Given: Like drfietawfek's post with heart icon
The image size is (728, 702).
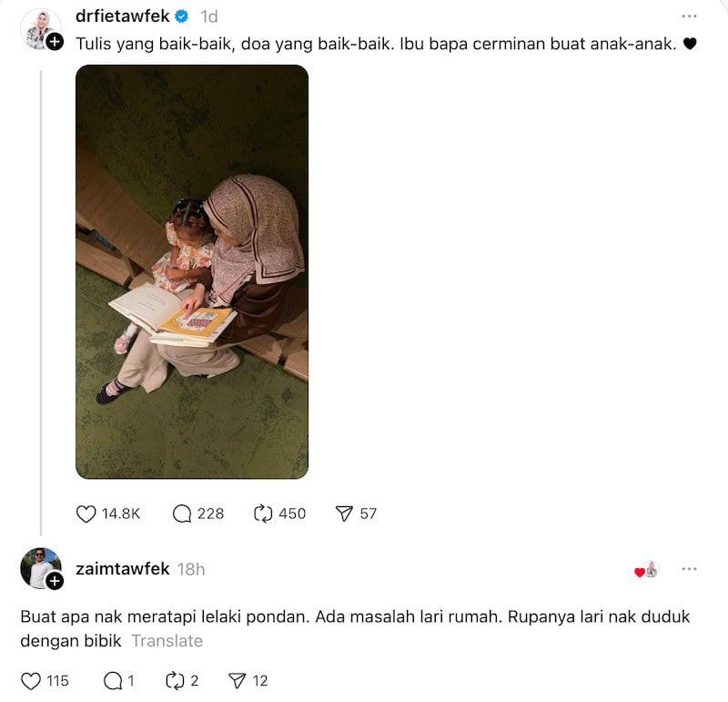Looking at the screenshot, I should [86, 514].
